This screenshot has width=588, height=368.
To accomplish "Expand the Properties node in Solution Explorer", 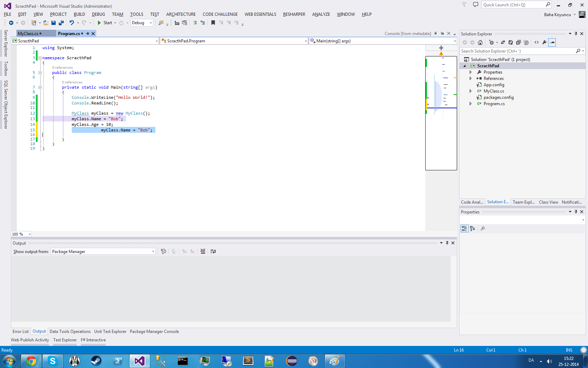I will (x=470, y=72).
